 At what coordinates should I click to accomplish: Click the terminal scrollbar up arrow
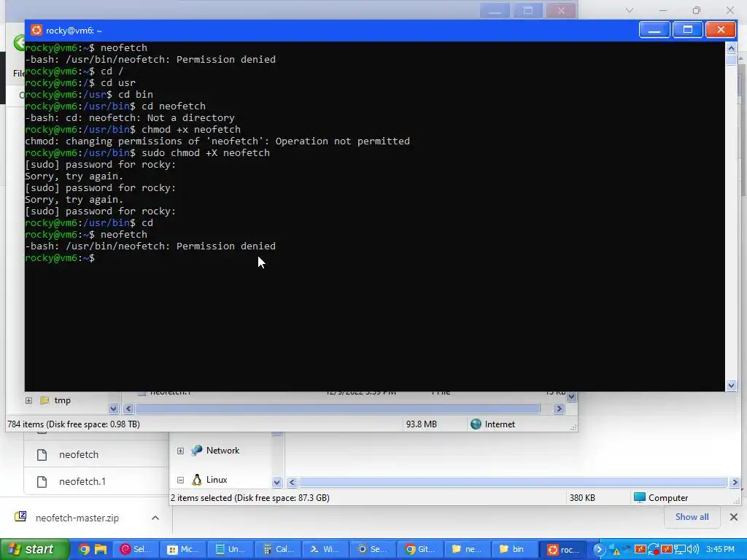pos(731,47)
